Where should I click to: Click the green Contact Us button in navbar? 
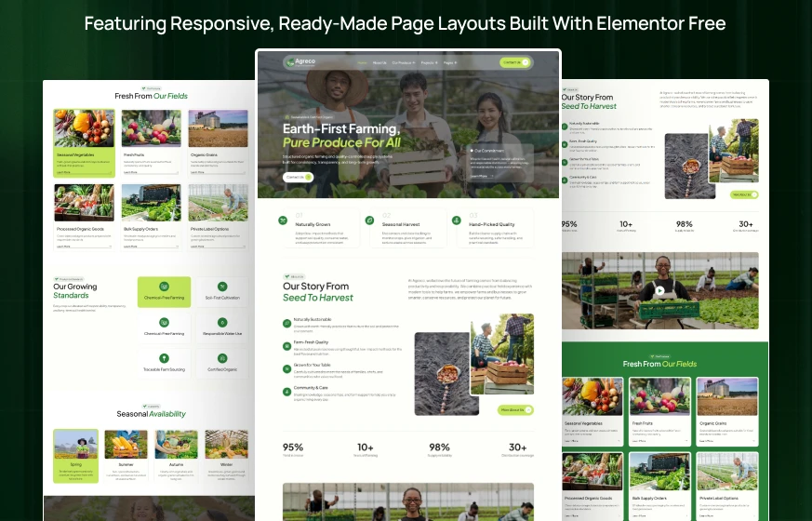pyautogui.click(x=514, y=62)
